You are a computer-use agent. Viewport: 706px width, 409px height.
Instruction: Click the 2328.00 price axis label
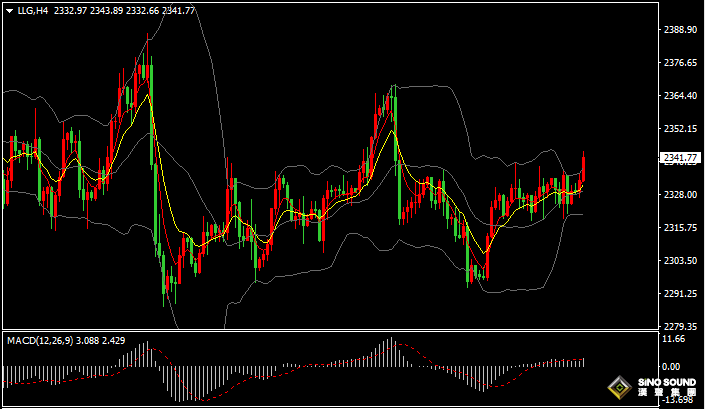tap(680, 195)
